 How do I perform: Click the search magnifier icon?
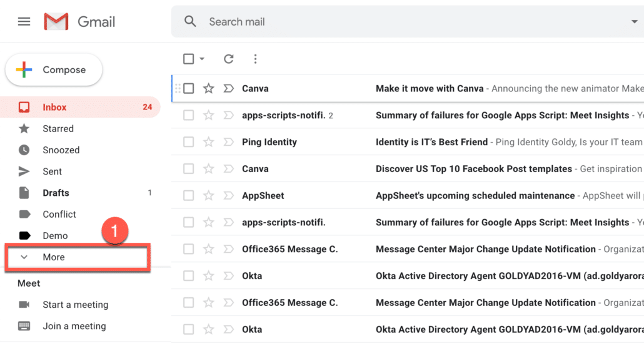pos(189,21)
